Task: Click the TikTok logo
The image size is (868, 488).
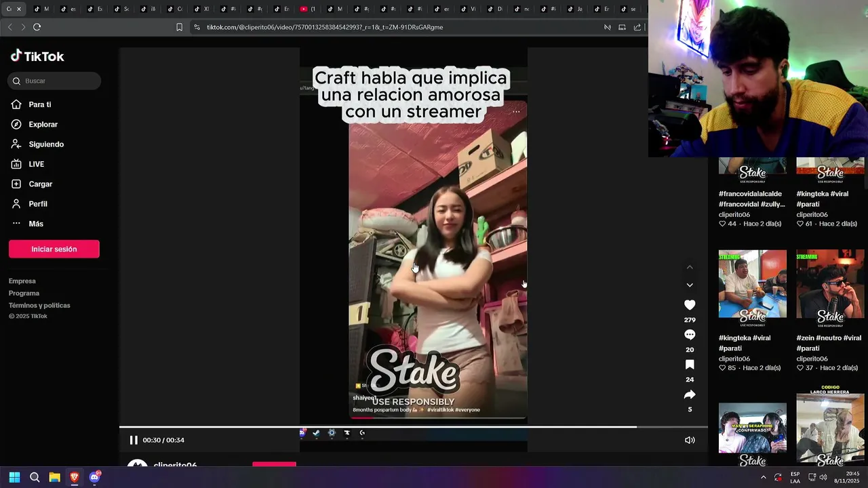Action: coord(37,56)
